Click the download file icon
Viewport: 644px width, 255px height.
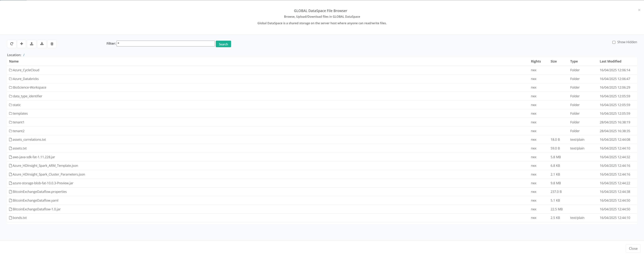(42, 44)
